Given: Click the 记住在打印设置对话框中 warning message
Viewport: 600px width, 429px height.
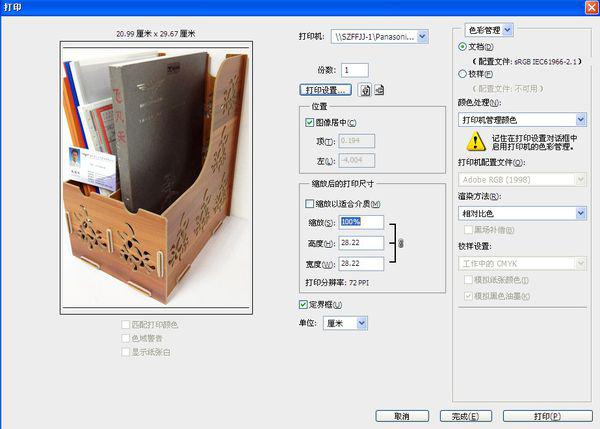Looking at the screenshot, I should (535, 142).
